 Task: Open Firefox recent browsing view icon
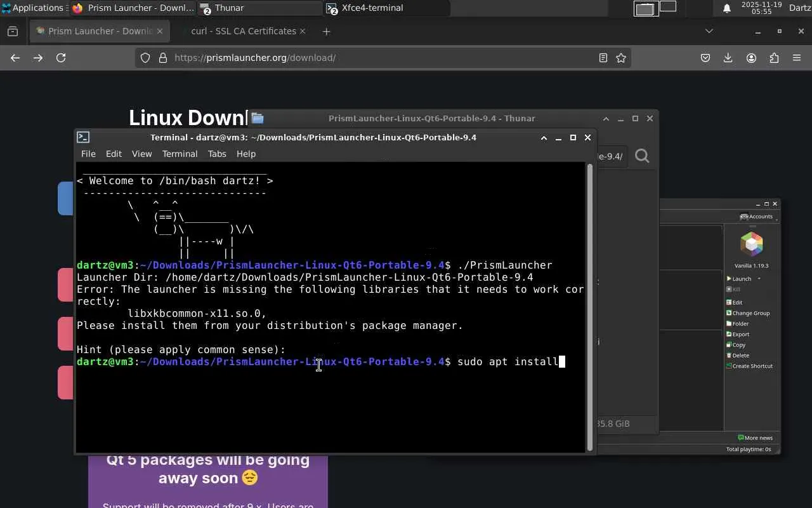[x=13, y=31]
